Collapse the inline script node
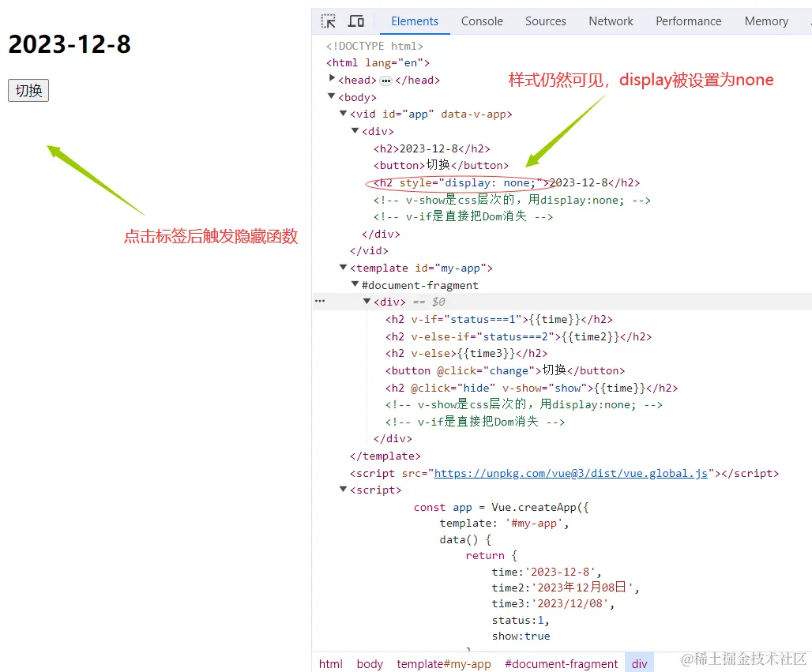The width and height of the screenshot is (812, 672). pyautogui.click(x=343, y=489)
